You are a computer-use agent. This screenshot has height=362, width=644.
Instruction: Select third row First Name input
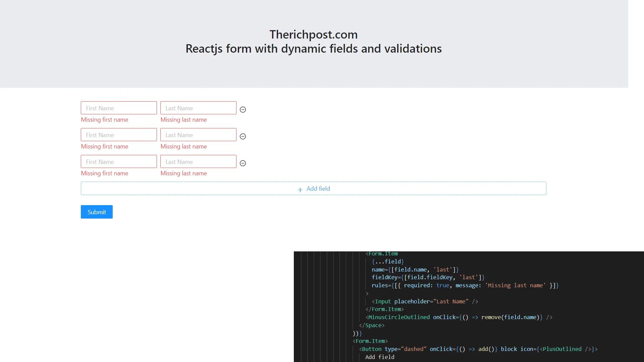click(x=119, y=162)
